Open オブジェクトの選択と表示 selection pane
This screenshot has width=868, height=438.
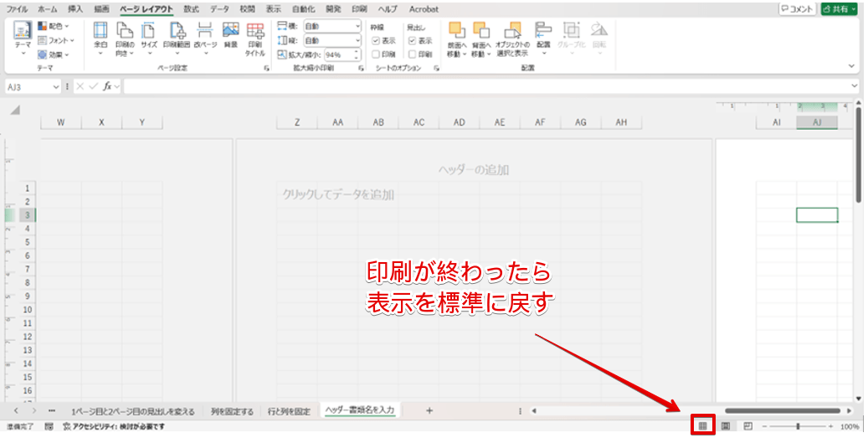(512, 39)
